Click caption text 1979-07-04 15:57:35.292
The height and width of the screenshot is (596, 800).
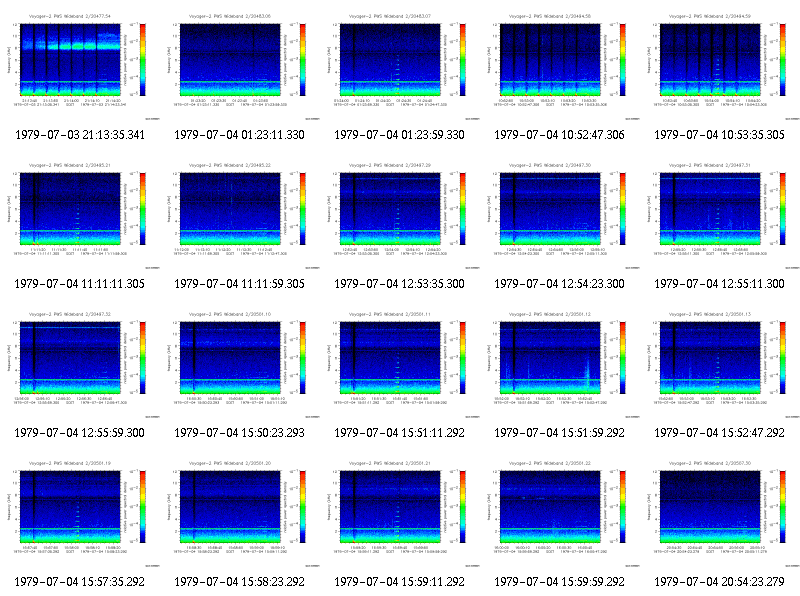[80, 582]
